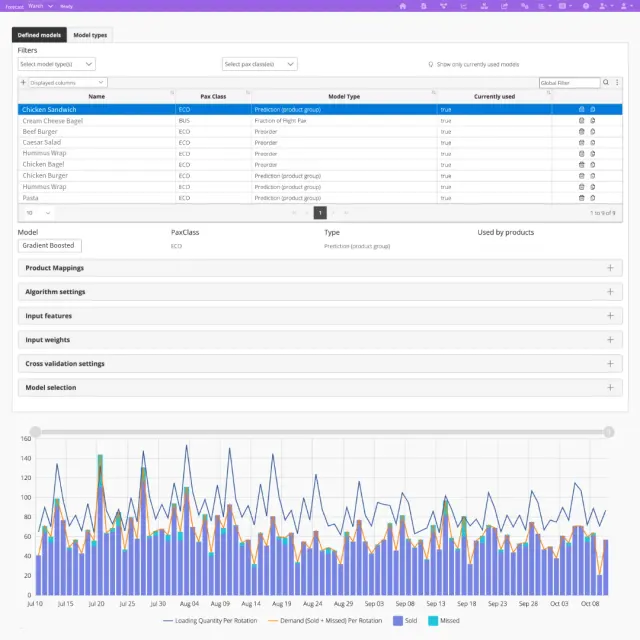This screenshot has height=640, width=640.
Task: Toggle Demand (Sold + Missed) legend series
Action: click(325, 620)
